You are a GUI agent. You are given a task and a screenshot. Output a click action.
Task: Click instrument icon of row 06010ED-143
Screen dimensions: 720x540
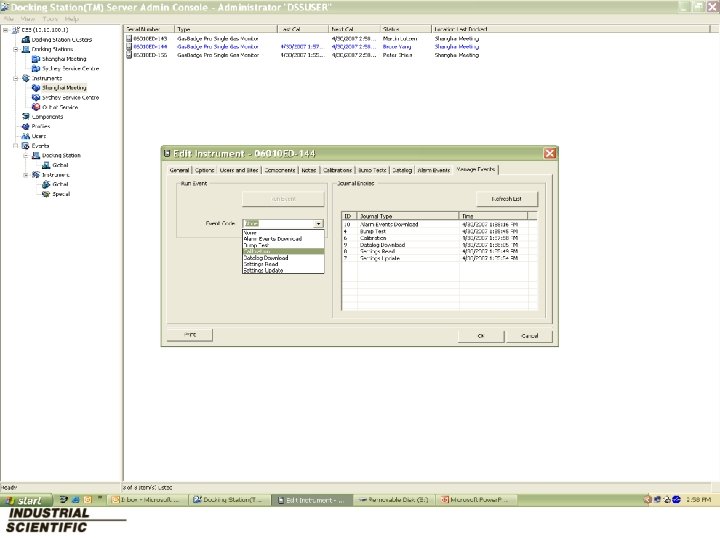coord(129,39)
